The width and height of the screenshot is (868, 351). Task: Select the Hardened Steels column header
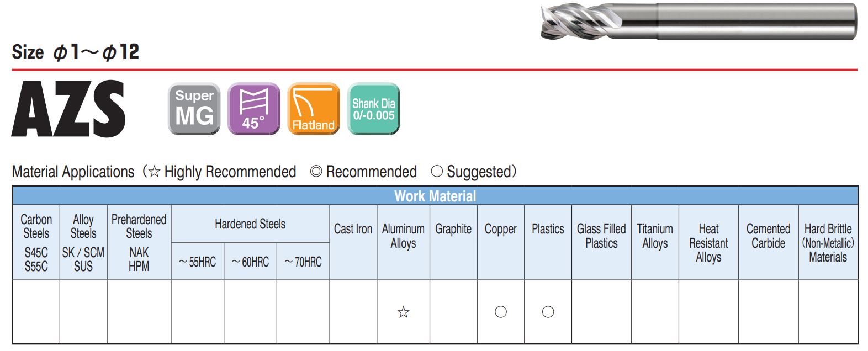[x=250, y=224]
